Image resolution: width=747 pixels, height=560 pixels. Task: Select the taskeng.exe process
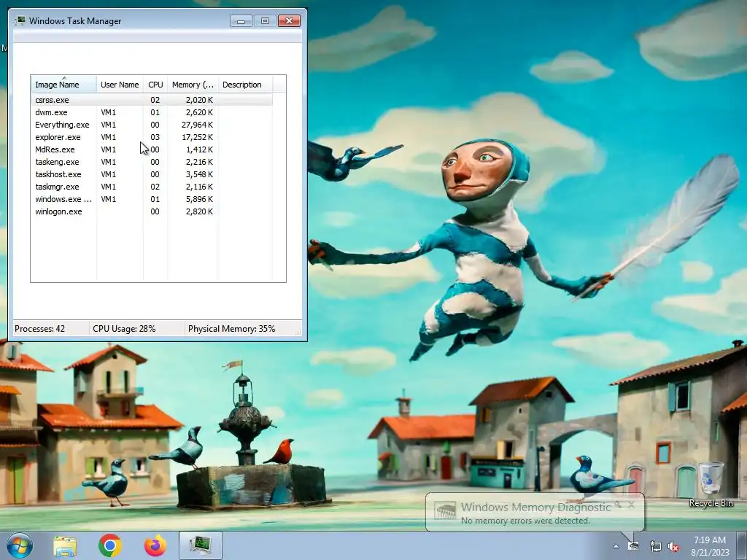point(152,162)
